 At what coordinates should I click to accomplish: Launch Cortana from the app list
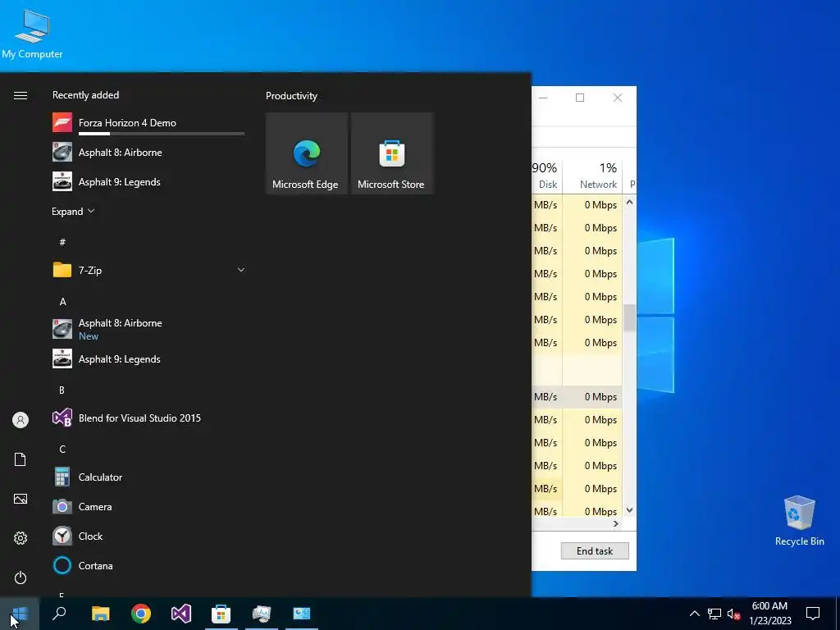point(148,565)
